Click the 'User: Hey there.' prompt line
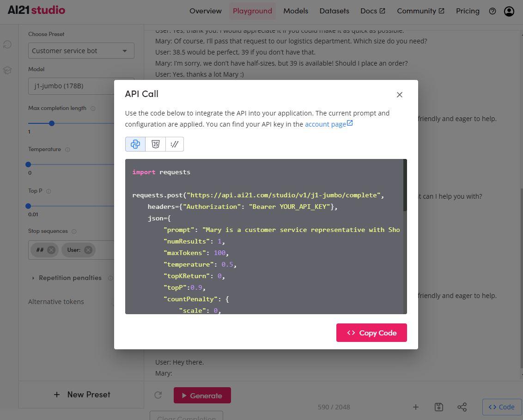Viewport: 523px width, 420px height. pos(179,362)
